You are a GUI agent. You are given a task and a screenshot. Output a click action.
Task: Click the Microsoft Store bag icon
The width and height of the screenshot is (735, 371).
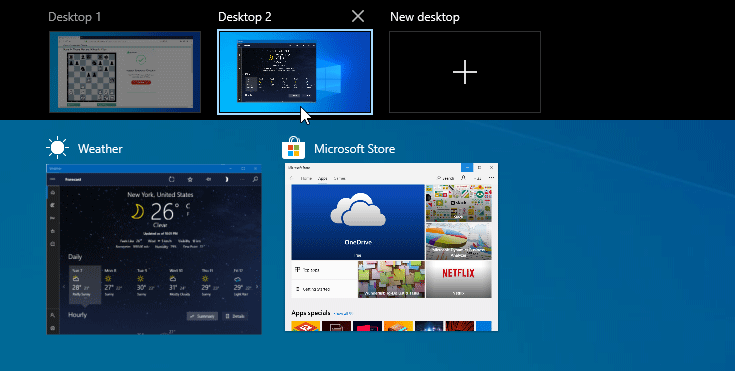point(293,148)
